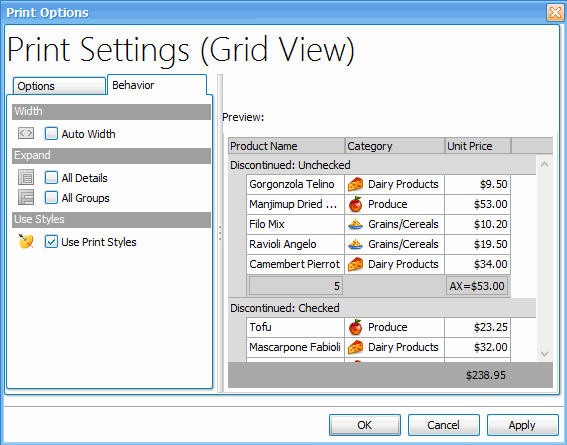Viewport: 567px width, 445px height.
Task: Uncheck Use Print Styles
Action: coord(51,241)
